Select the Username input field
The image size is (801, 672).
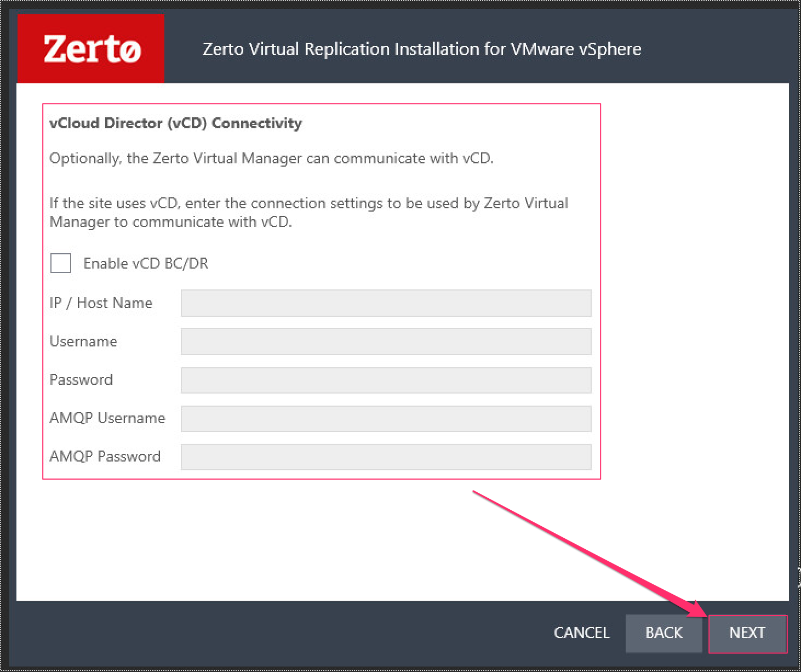click(385, 341)
